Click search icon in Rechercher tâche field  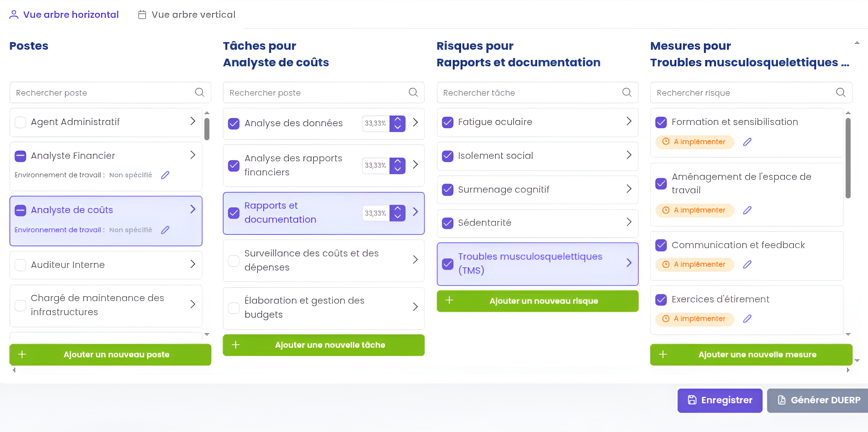click(x=627, y=92)
